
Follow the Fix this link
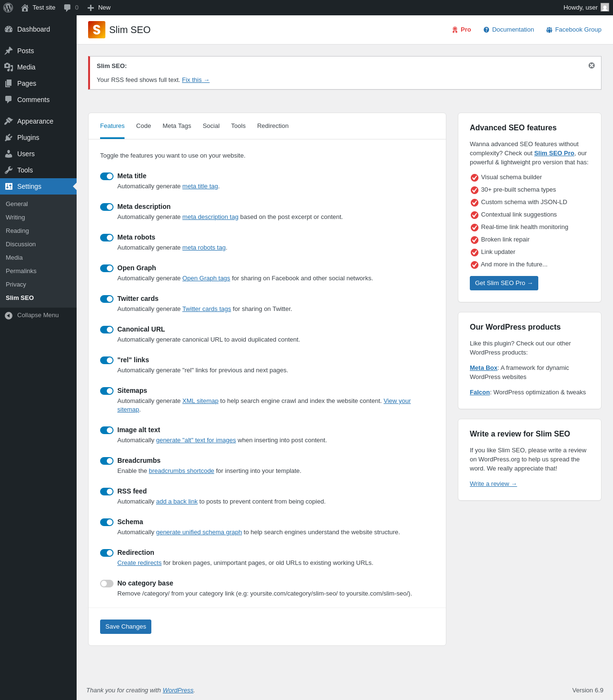pyautogui.click(x=195, y=80)
